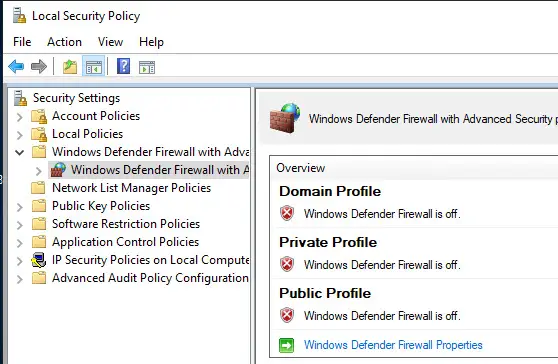Viewport: 558px width, 364px height.
Task: Click Windows Defender Firewall with Advanced Security header text
Action: (433, 119)
